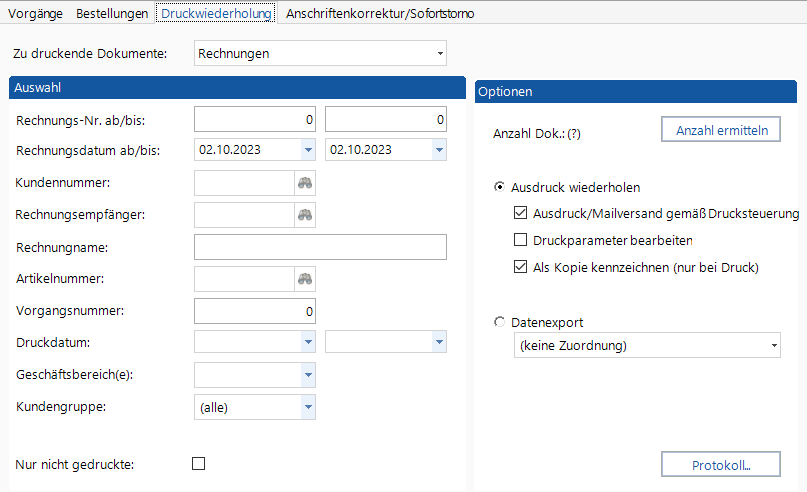Select Ausdruck wiederholen radio option

pyautogui.click(x=499, y=187)
